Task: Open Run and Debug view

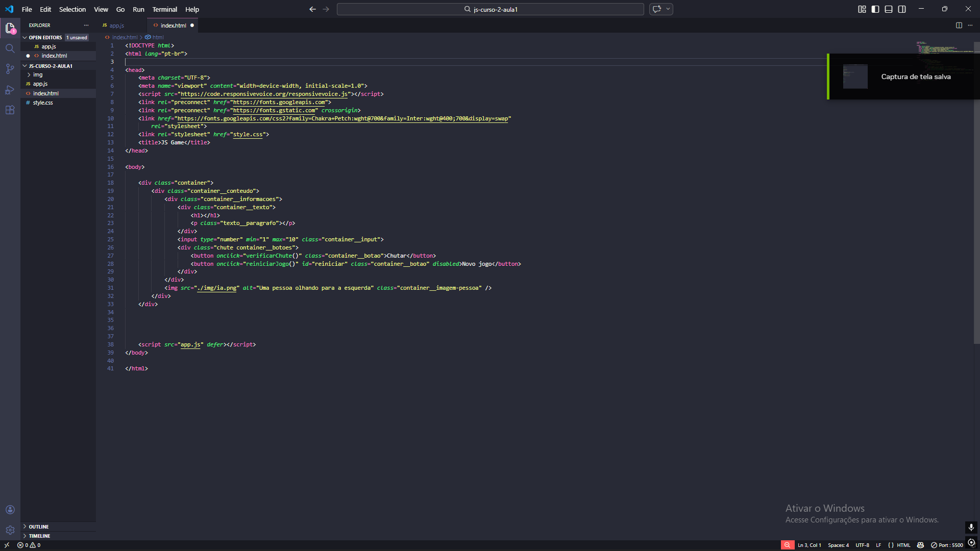Action: click(x=10, y=90)
